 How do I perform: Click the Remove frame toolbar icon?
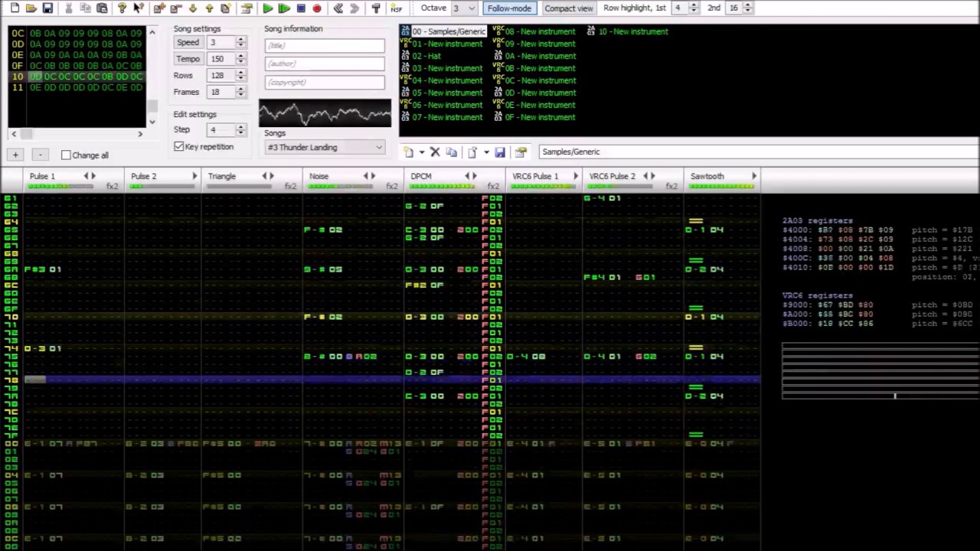(176, 8)
